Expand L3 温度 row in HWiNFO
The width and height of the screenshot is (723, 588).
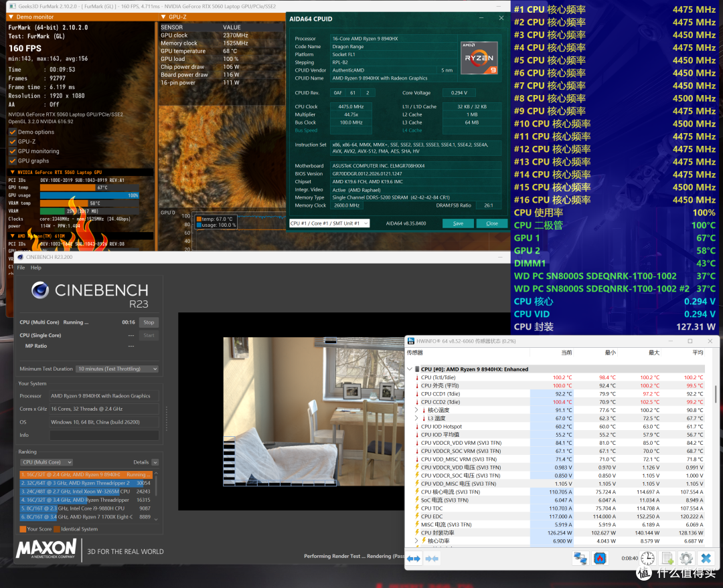416,418
